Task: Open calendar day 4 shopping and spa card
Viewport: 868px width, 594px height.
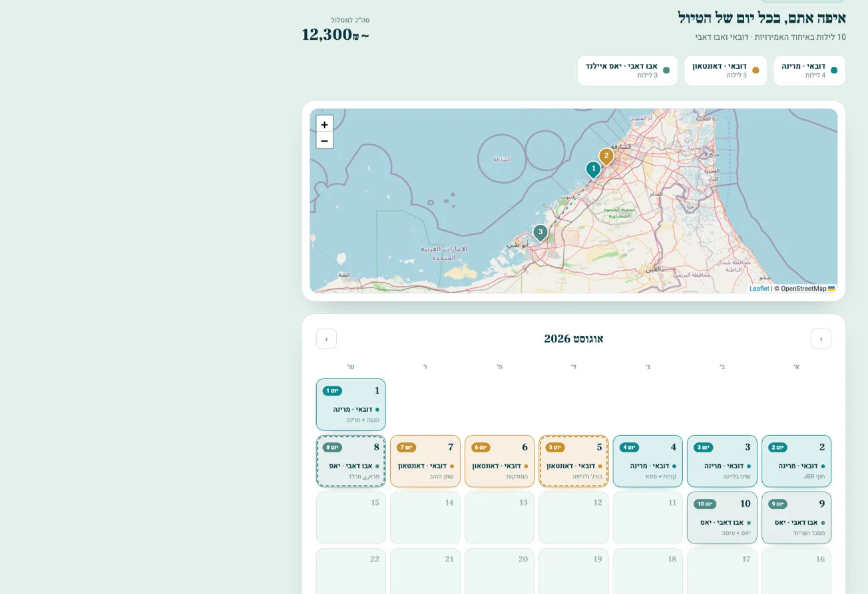Action: (648, 461)
